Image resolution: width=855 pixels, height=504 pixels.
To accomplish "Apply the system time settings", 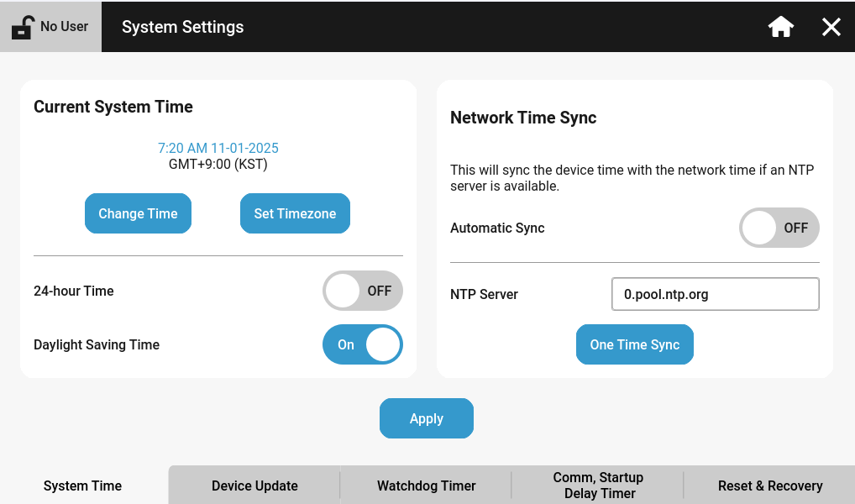I will tap(426, 418).
